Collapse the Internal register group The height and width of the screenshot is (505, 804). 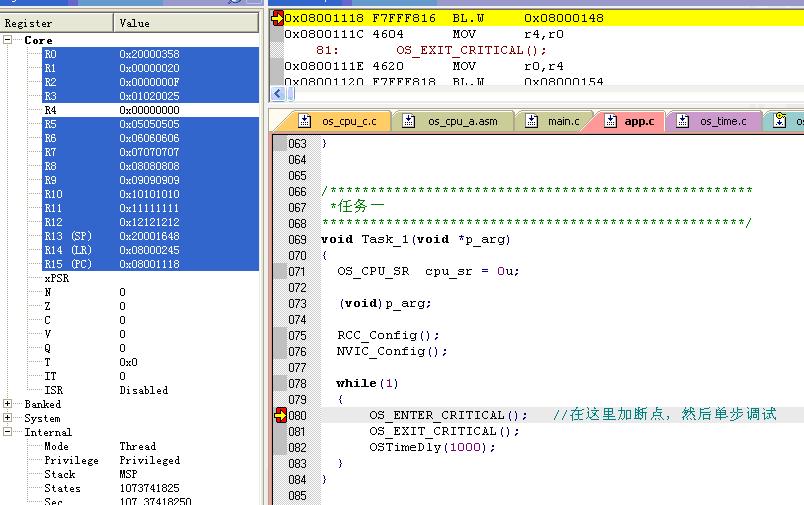pyautogui.click(x=8, y=432)
